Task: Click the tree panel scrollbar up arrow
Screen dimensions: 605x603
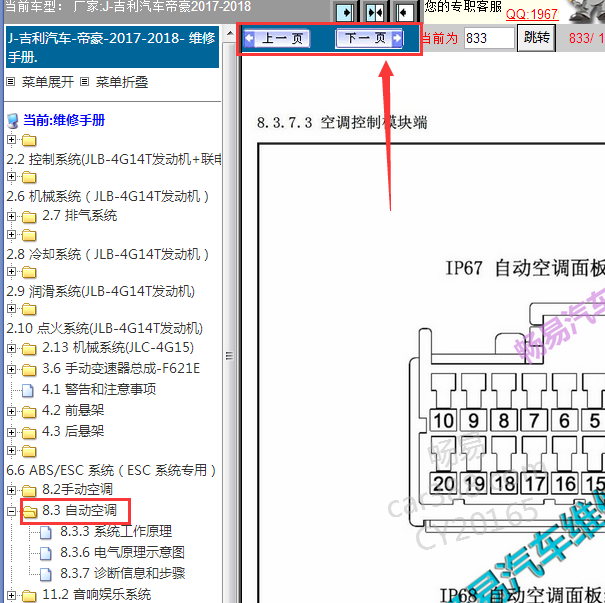Action: coord(230,34)
